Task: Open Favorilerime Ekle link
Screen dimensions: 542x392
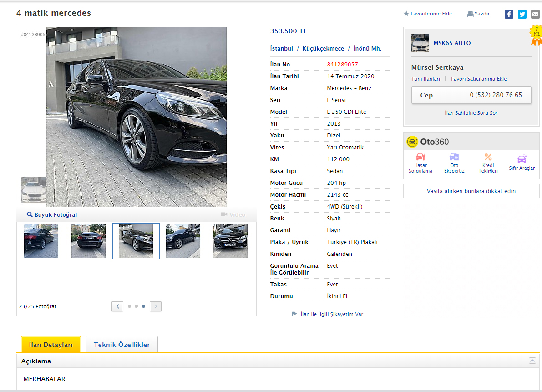Action: tap(431, 14)
